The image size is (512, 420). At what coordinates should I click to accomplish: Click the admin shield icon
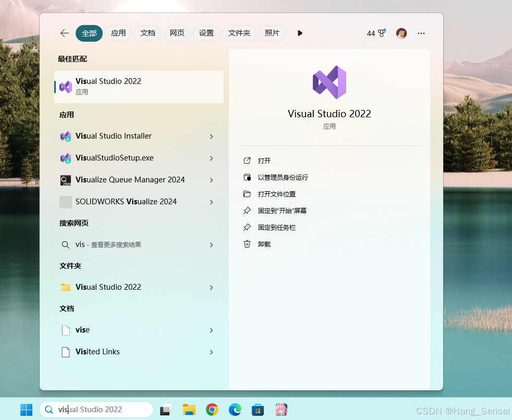[247, 177]
